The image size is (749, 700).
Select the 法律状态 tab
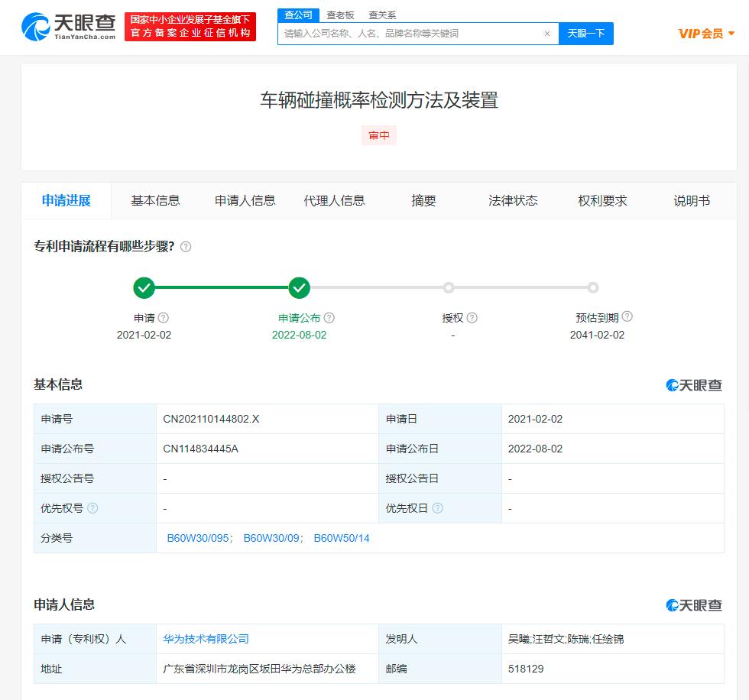pyautogui.click(x=513, y=200)
